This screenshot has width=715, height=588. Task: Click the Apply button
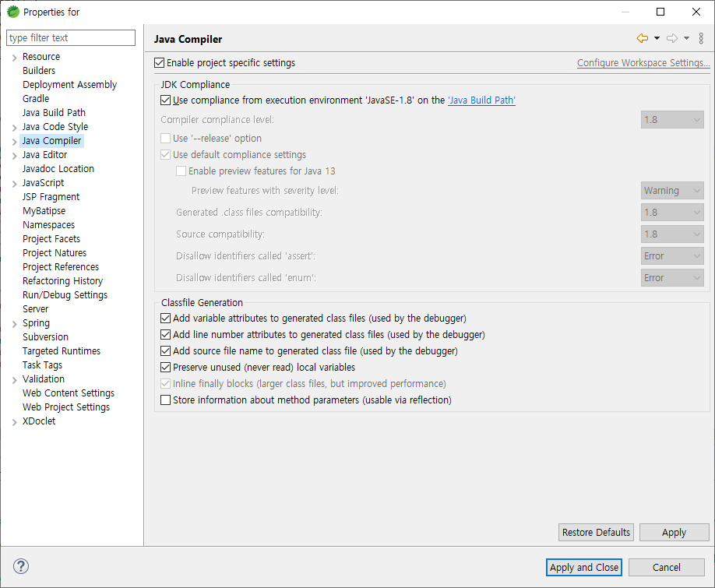(x=674, y=533)
